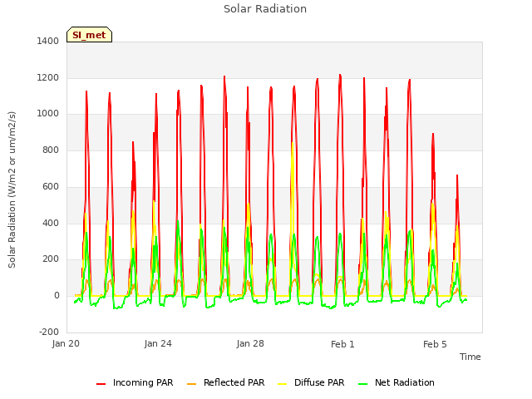The image size is (532, 399).
Task: Click the yellow Diffuse PAR legend swatch
Action: pos(283,384)
